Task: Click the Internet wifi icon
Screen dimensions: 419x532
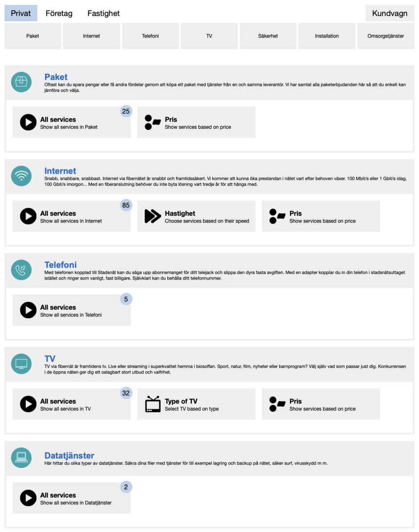Action: click(21, 176)
